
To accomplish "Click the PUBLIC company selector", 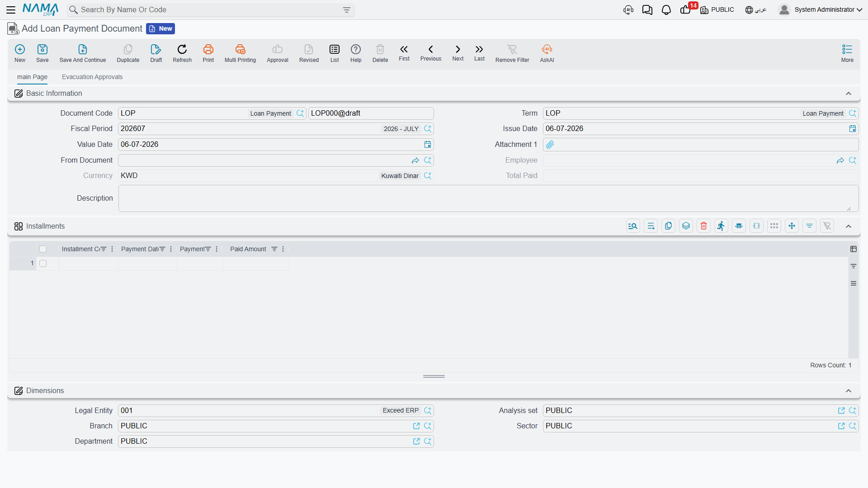I will tap(717, 10).
